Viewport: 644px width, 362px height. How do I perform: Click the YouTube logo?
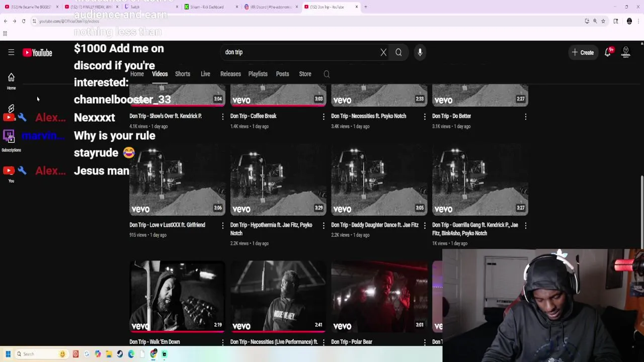point(37,53)
